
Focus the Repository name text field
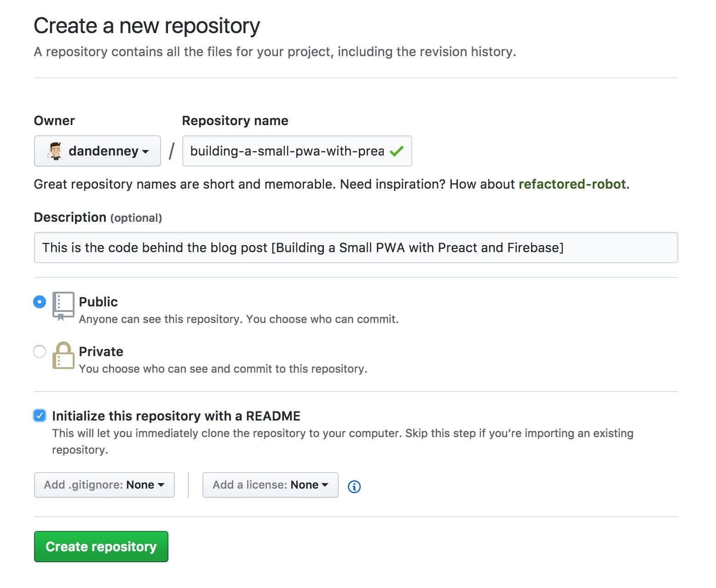pyautogui.click(x=286, y=151)
